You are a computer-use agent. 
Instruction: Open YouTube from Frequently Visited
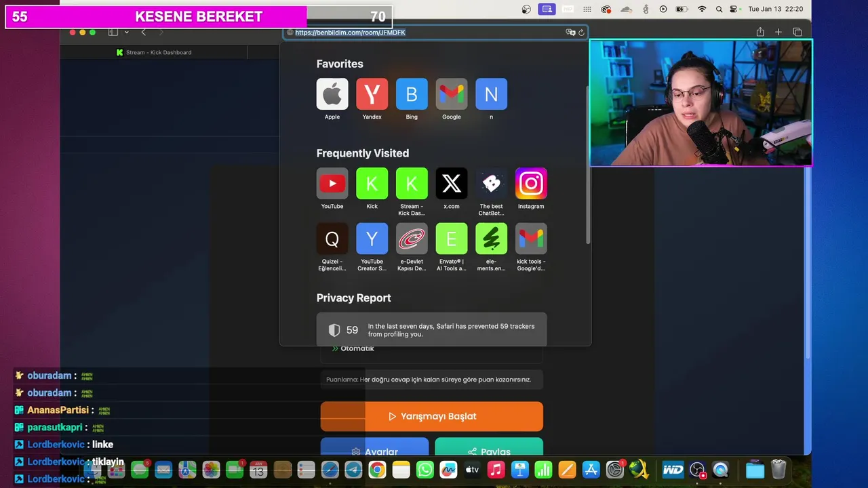click(332, 184)
